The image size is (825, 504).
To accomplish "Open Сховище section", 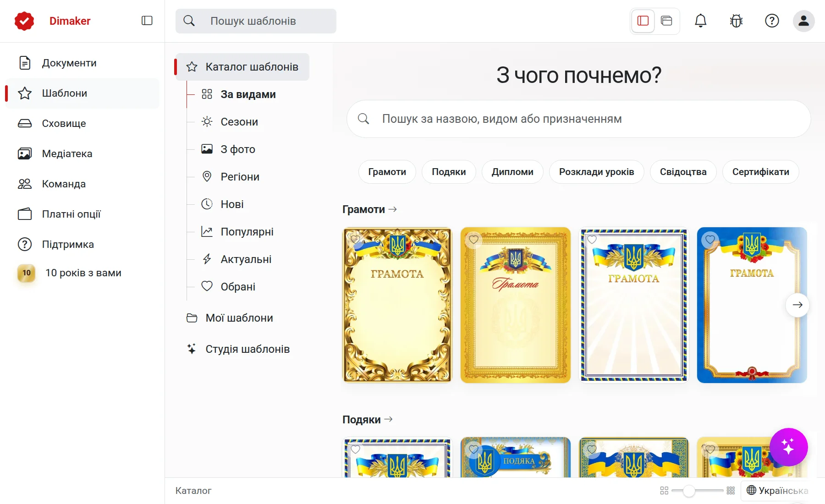I will [82, 123].
